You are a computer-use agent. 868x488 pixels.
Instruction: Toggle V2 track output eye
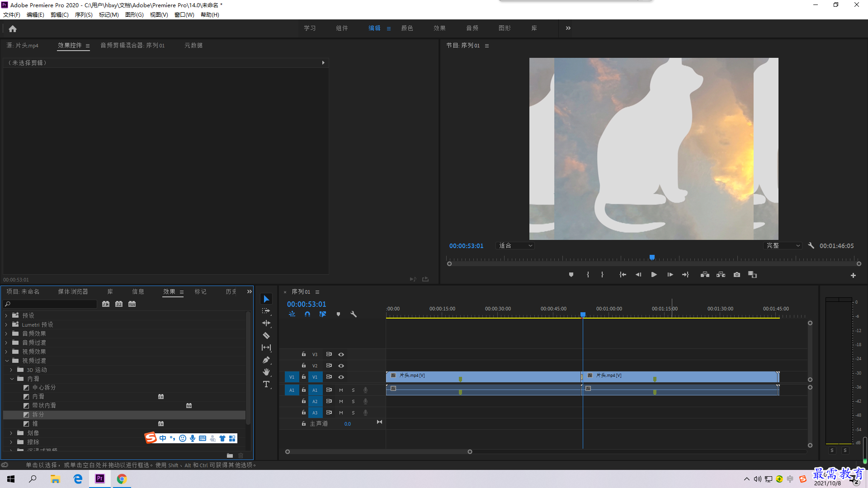pos(341,366)
